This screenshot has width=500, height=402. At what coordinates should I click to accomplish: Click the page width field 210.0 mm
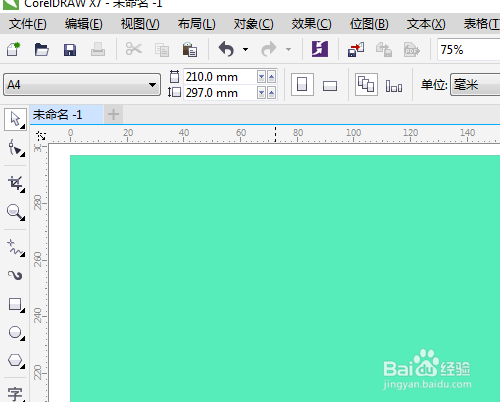tap(220, 77)
